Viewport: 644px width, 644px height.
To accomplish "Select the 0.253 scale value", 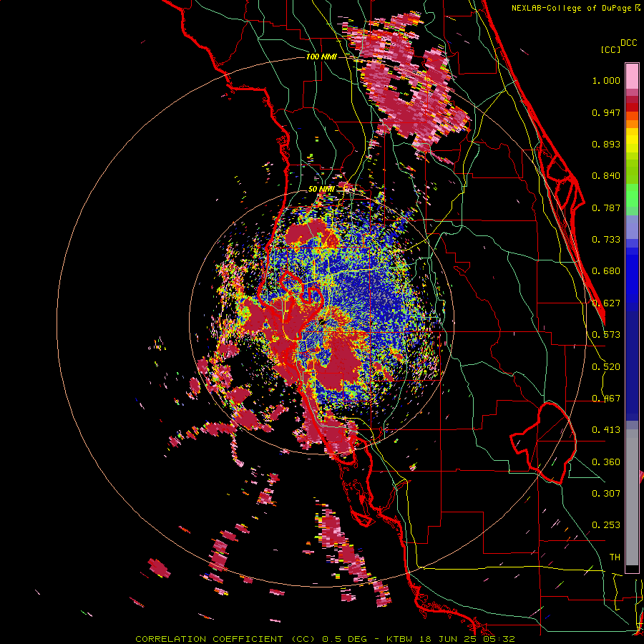I will 606,525.
